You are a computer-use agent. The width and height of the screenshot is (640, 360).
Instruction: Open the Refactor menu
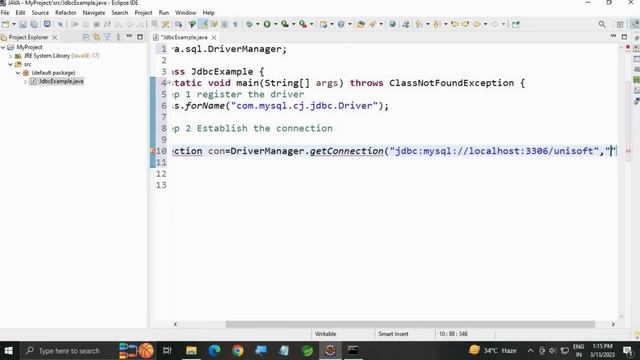pos(66,13)
